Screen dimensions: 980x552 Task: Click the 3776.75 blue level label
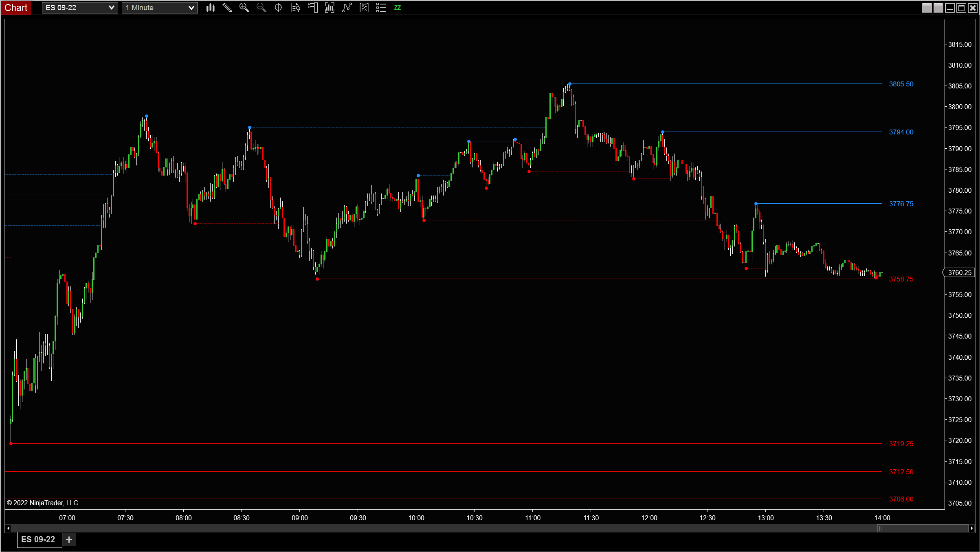[x=901, y=204]
